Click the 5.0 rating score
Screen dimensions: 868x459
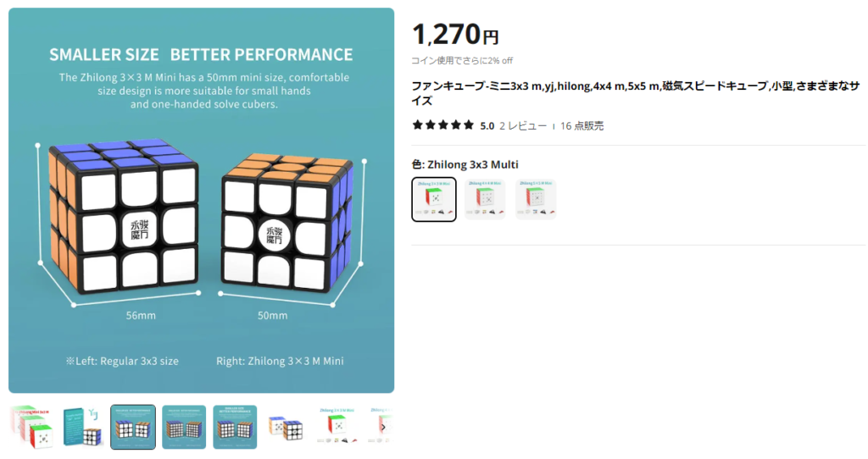click(x=487, y=125)
